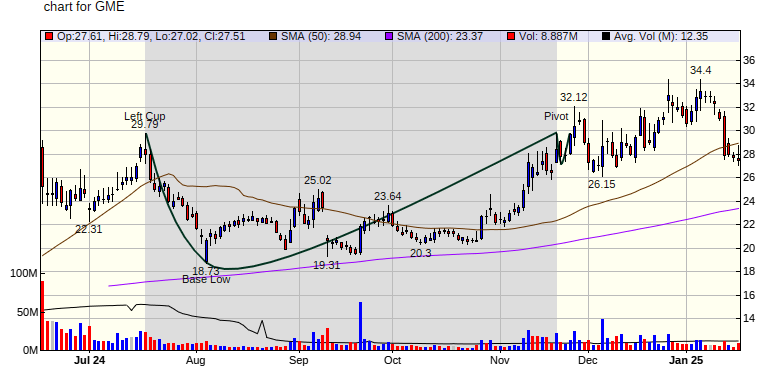780x376 pixels.
Task: Click the 22.31 price label
Action: [x=89, y=229]
